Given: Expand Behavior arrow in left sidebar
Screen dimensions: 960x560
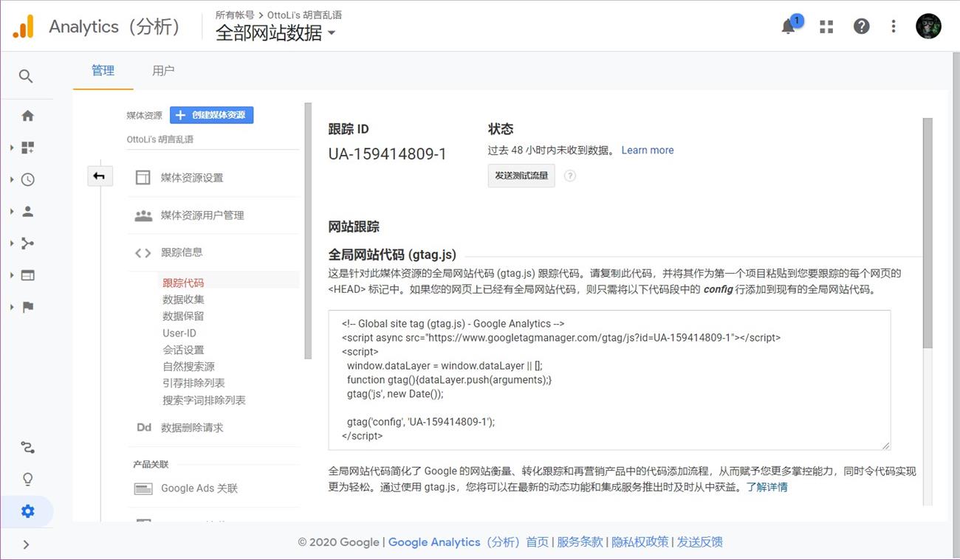Looking at the screenshot, I should 12,275.
